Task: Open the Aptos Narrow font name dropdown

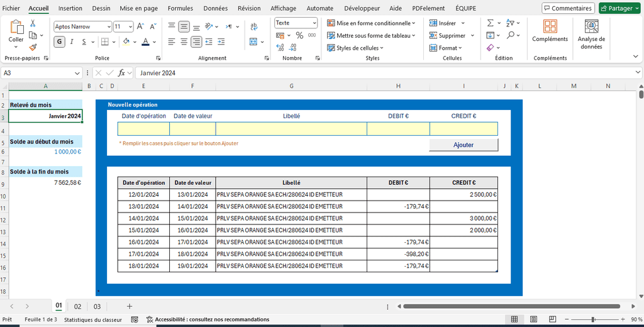Action: tap(108, 26)
